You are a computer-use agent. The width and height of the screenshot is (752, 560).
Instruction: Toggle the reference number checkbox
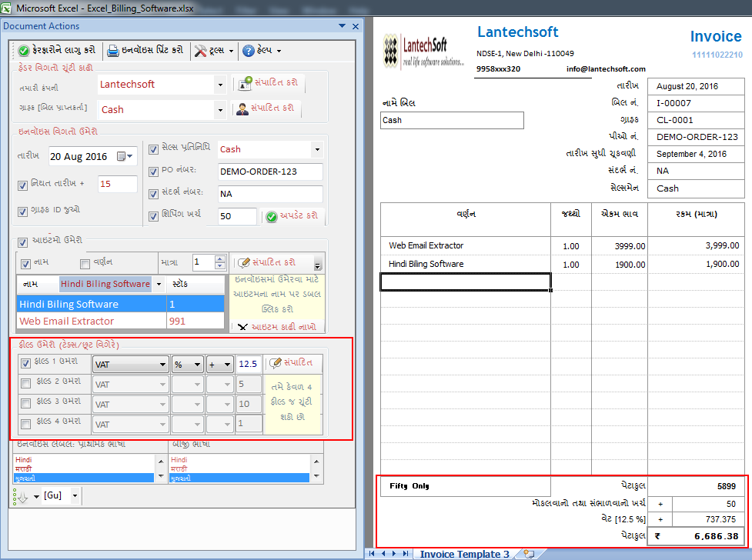pyautogui.click(x=153, y=194)
